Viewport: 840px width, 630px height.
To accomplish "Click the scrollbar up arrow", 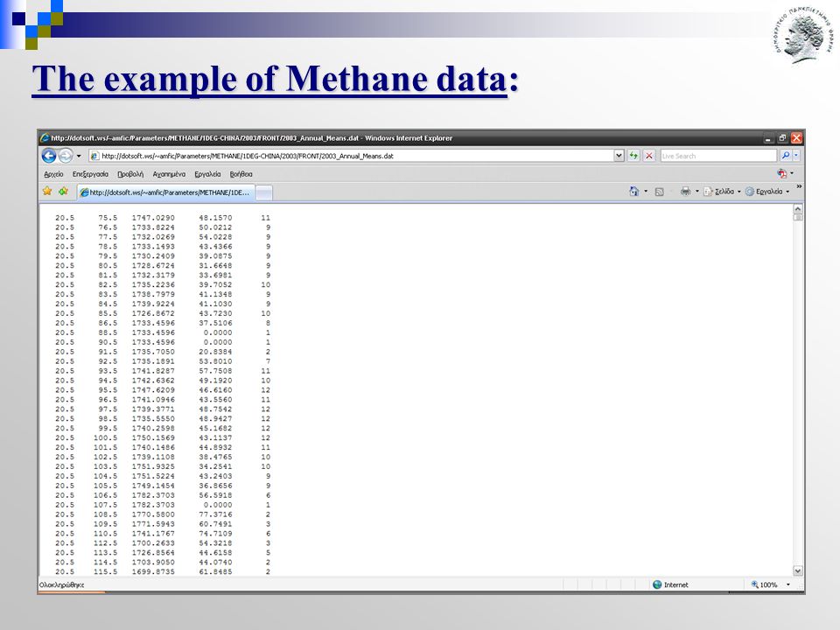I will 798,209.
